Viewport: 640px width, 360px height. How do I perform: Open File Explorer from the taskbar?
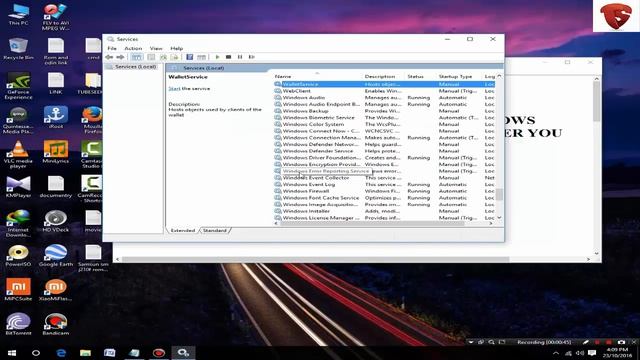[x=85, y=353]
